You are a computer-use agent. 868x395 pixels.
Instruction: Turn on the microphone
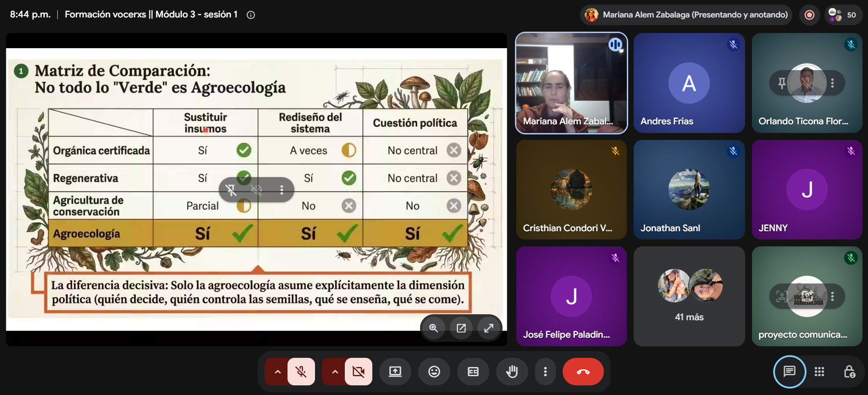coord(301,372)
